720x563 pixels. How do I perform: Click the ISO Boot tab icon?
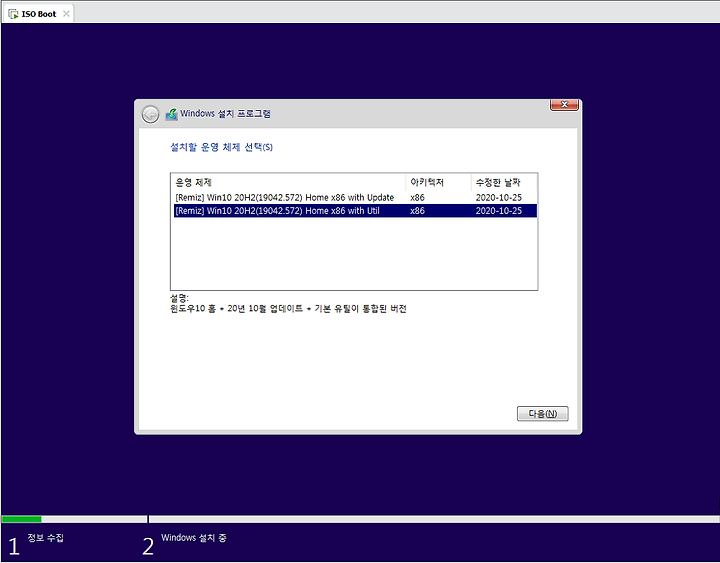13,14
